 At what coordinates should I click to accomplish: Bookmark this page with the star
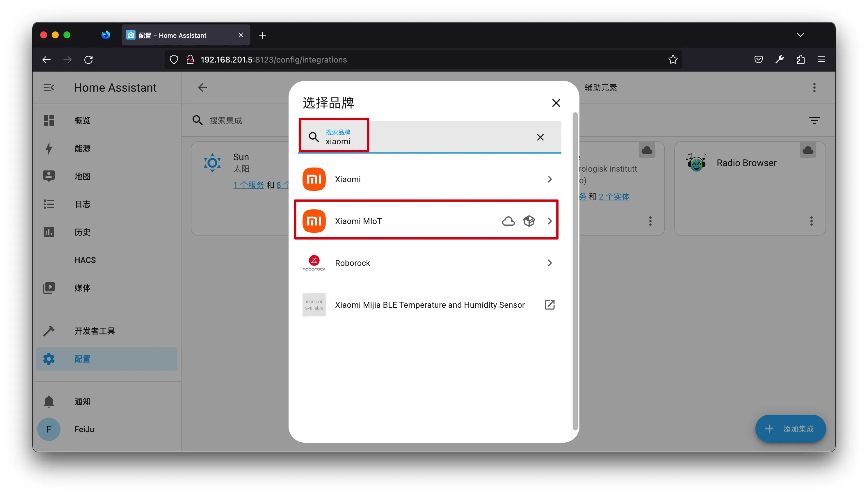click(673, 60)
